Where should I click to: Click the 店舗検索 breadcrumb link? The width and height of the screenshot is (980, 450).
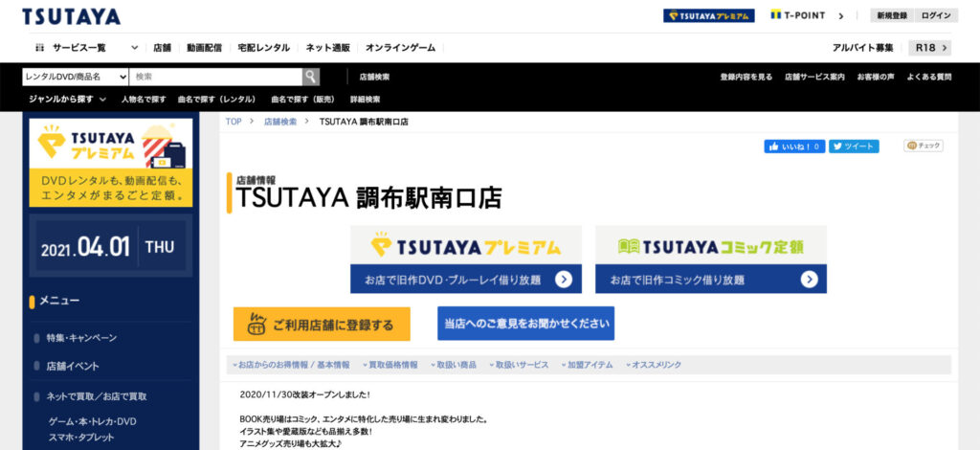280,122
